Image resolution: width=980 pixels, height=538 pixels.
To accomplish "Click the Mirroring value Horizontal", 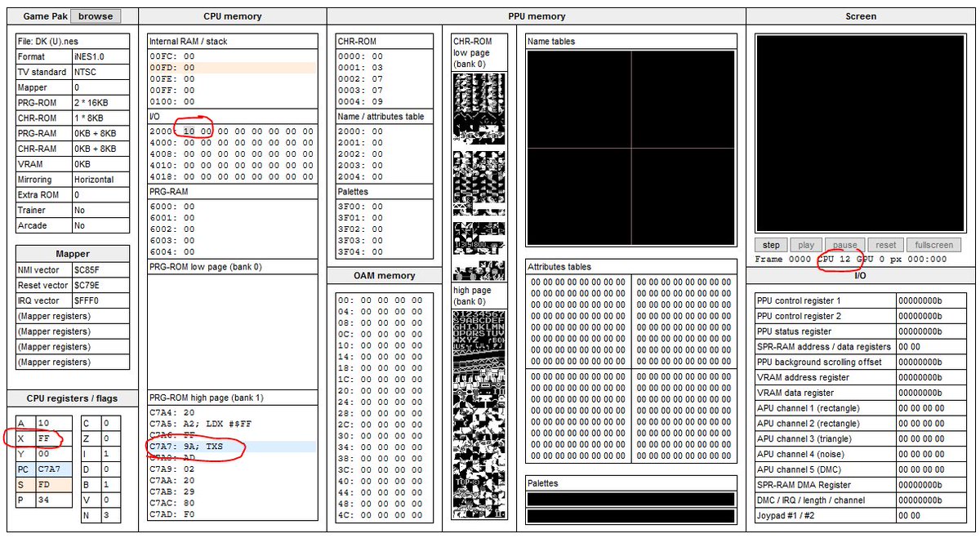I will coord(100,180).
